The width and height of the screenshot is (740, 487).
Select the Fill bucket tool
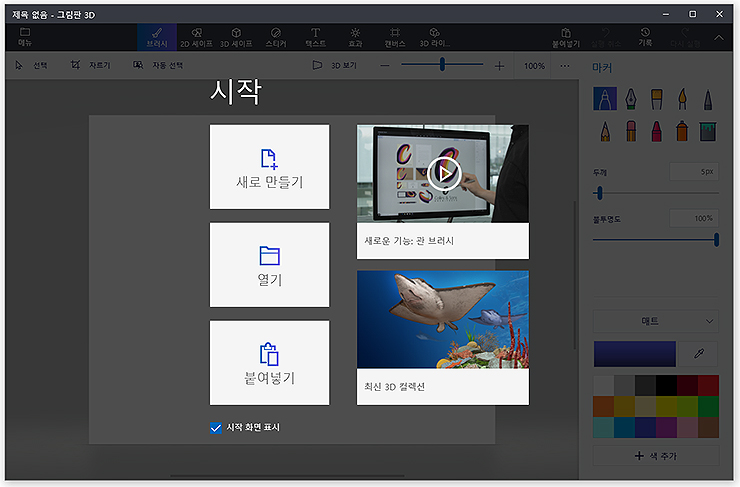(x=708, y=131)
